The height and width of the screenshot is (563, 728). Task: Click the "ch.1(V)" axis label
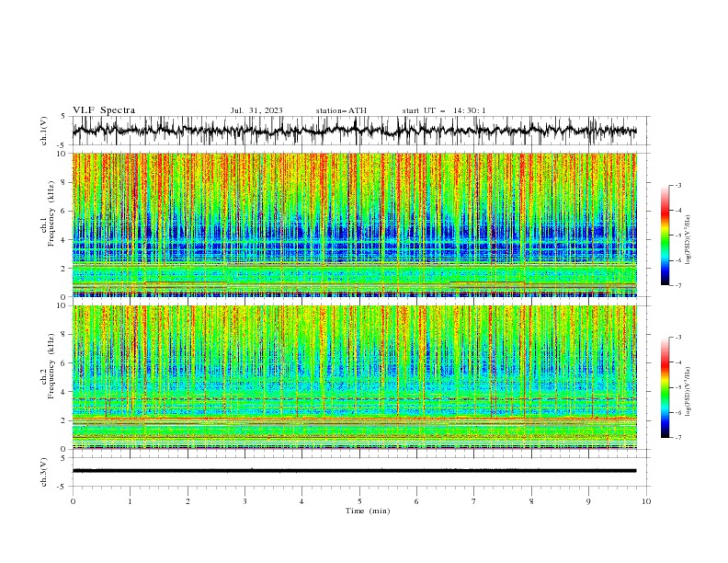pos(44,131)
